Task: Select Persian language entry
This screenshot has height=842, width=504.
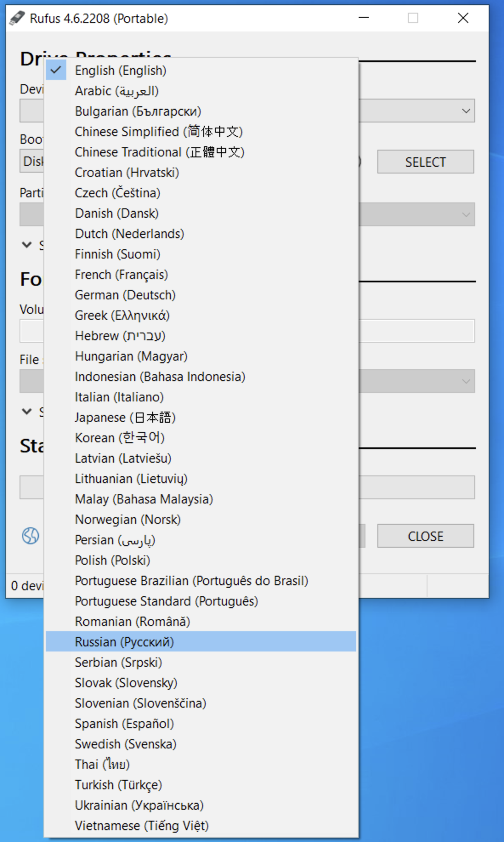Action: pyautogui.click(x=201, y=540)
